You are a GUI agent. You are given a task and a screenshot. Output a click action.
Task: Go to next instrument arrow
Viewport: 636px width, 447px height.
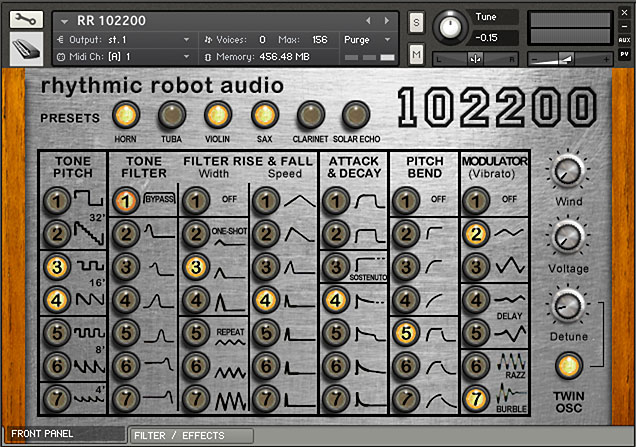387,20
